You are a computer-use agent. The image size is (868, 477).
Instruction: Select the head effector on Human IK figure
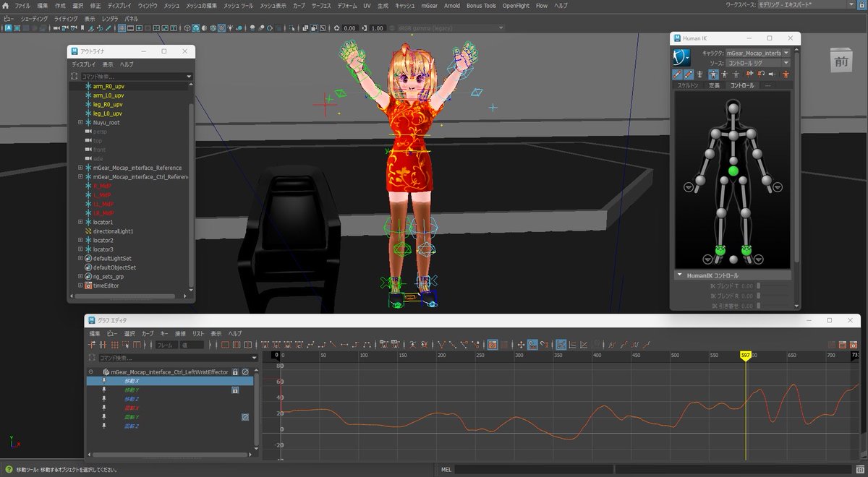tap(733, 108)
